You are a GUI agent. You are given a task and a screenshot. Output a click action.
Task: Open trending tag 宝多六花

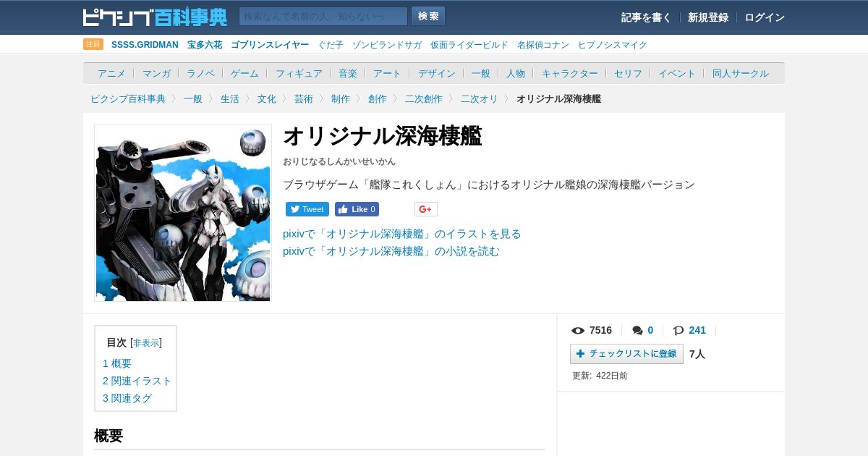pyautogui.click(x=205, y=45)
